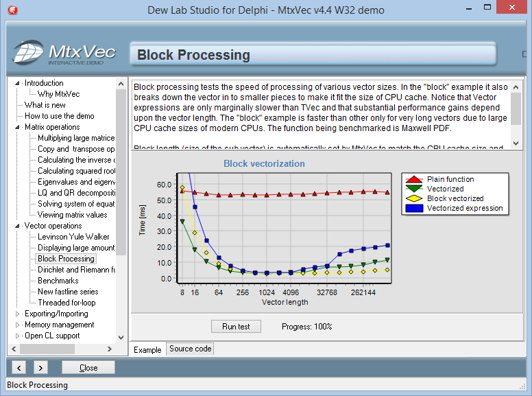The image size is (532, 396).
Task: Click the Progress: 100% label
Action: pos(306,327)
